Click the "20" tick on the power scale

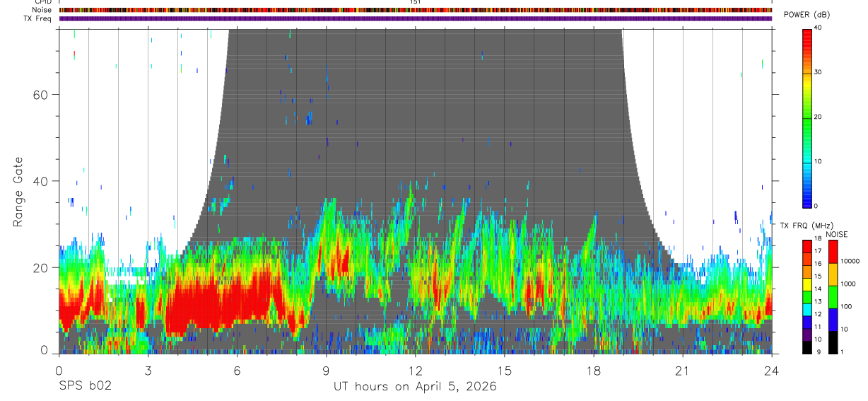(818, 117)
